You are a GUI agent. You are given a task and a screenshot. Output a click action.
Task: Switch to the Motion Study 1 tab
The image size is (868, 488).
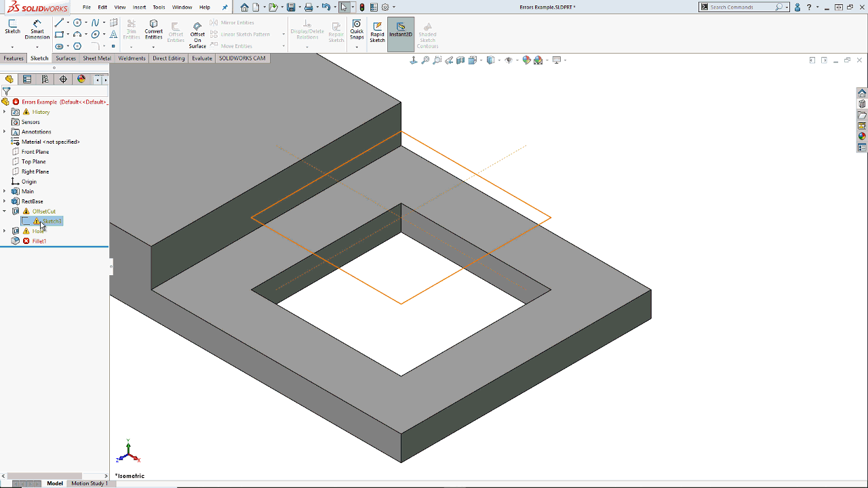click(x=90, y=483)
